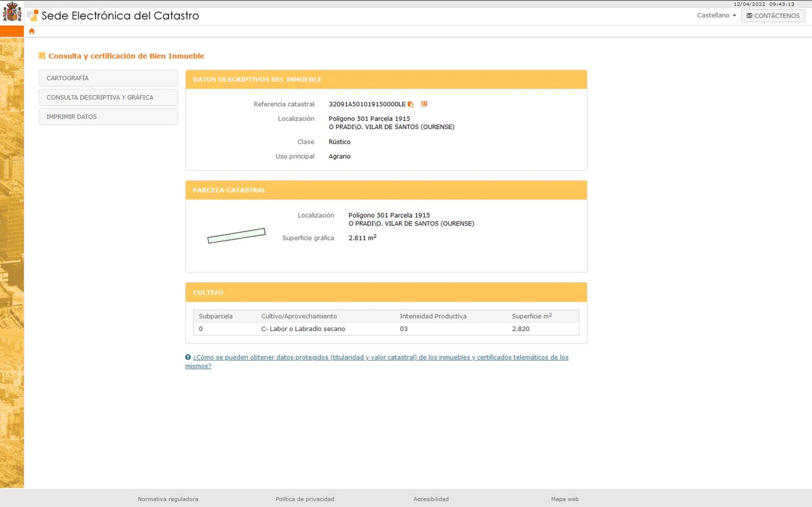
Task: Click the barcode icon next to reference
Action: pos(424,104)
